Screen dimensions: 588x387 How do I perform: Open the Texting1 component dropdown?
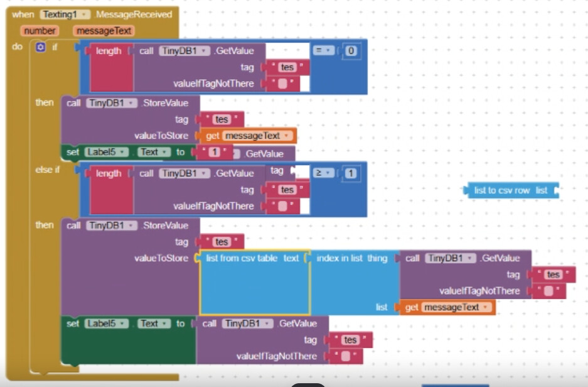[x=65, y=14]
